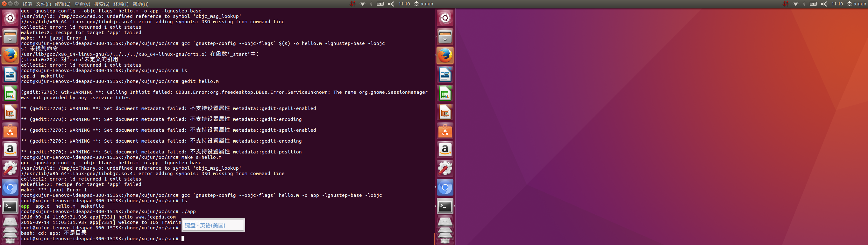Click the output line 'hello www.jeapdu.com'
The height and width of the screenshot is (245, 868).
[x=147, y=217]
